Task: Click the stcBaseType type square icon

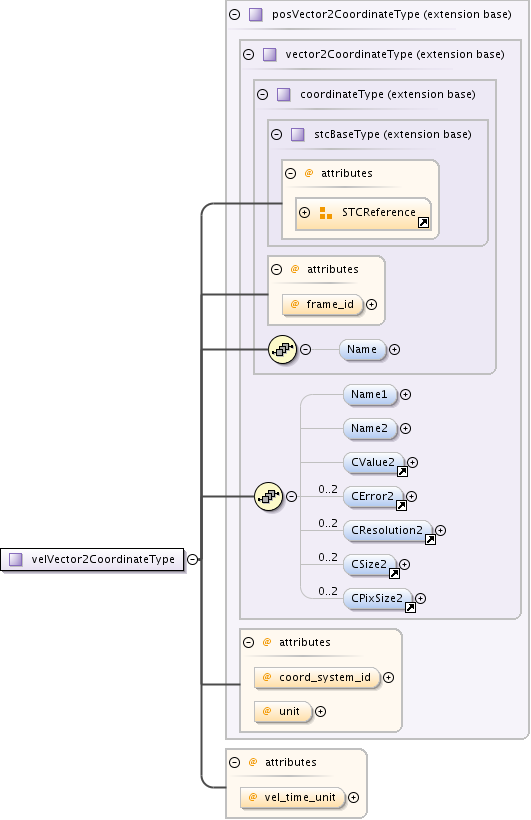Action: click(298, 134)
